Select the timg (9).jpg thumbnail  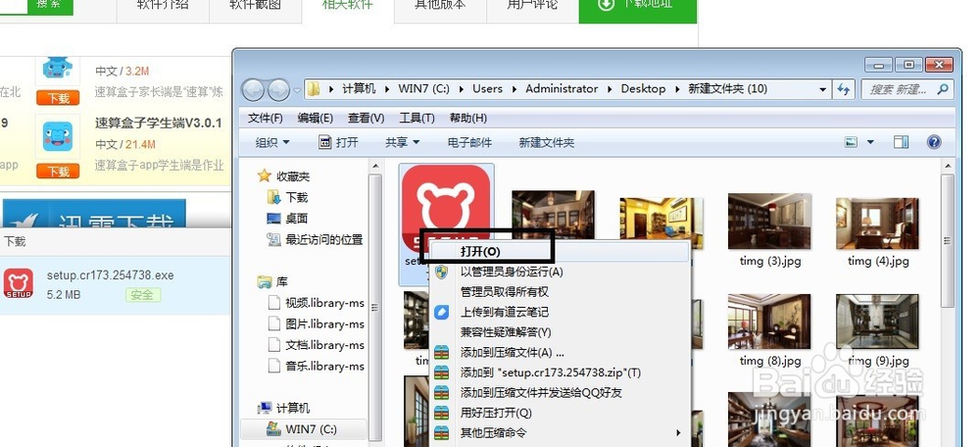tap(877, 322)
